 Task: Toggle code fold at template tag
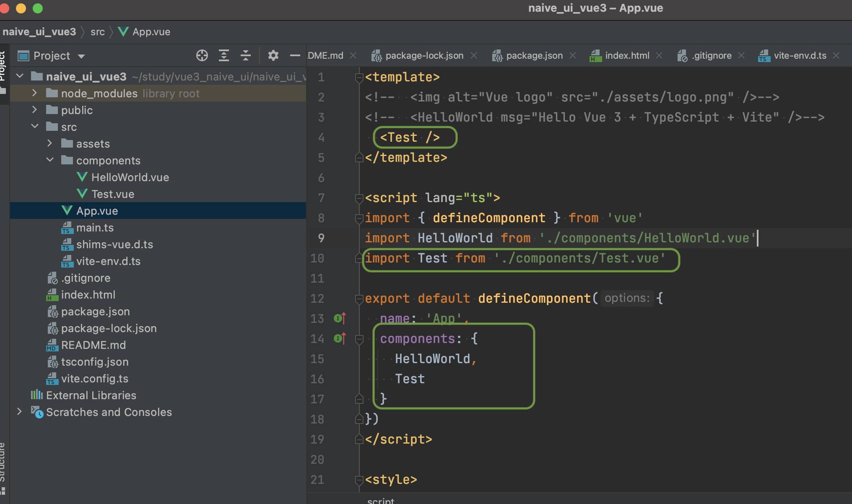point(359,77)
